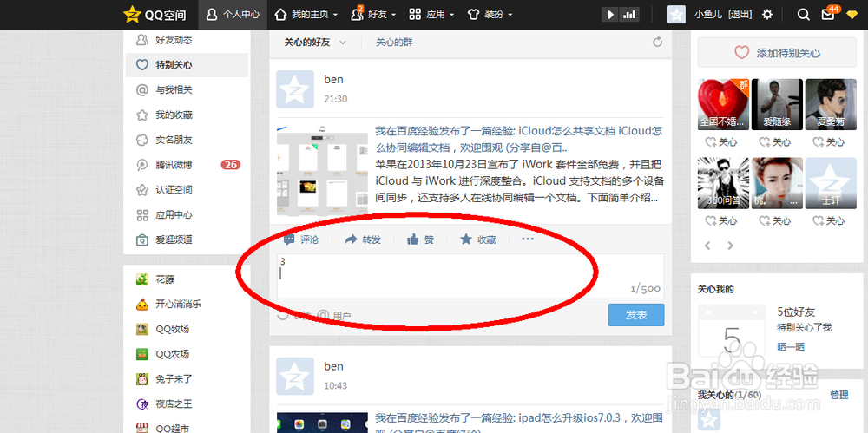868x433 pixels.
Task: Click the 发表 publish button
Action: tap(636, 315)
